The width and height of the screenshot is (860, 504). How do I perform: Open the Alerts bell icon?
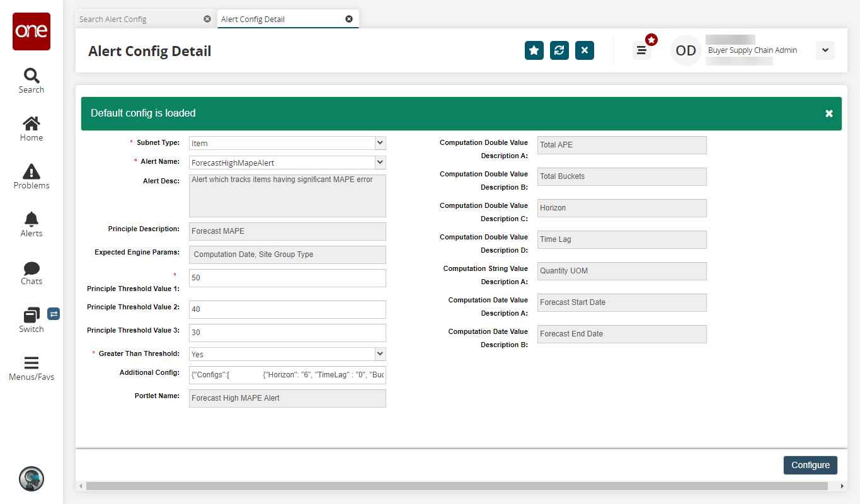click(x=31, y=224)
